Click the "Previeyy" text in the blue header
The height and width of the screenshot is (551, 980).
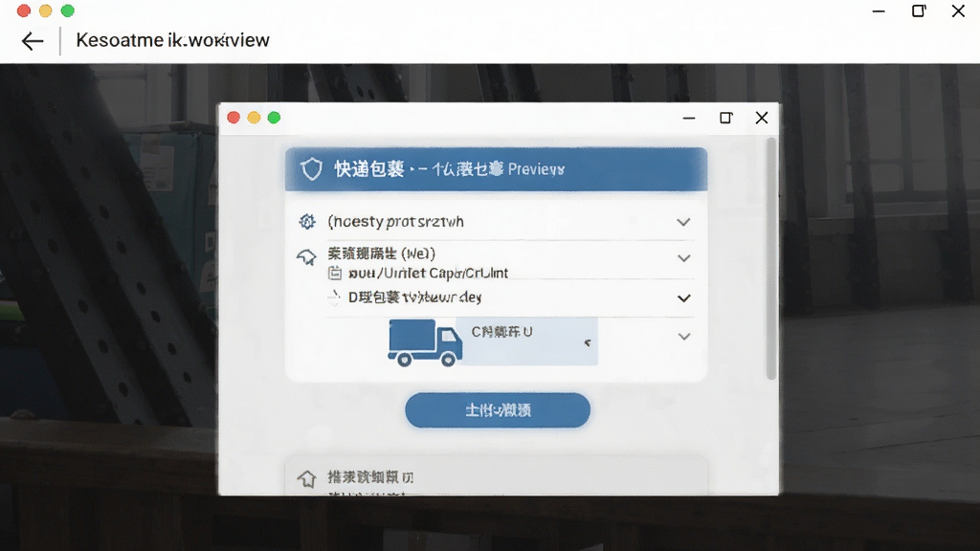(536, 169)
